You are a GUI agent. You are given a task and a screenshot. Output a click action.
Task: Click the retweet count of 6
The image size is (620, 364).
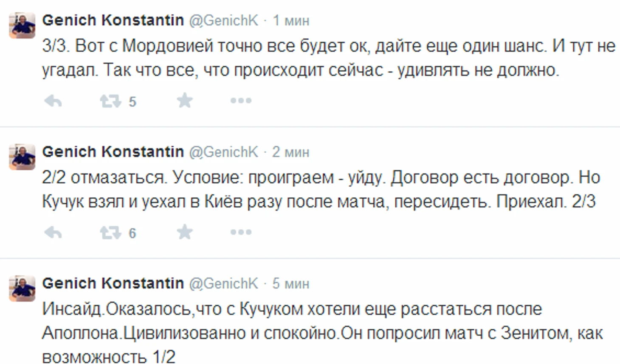[x=132, y=232]
